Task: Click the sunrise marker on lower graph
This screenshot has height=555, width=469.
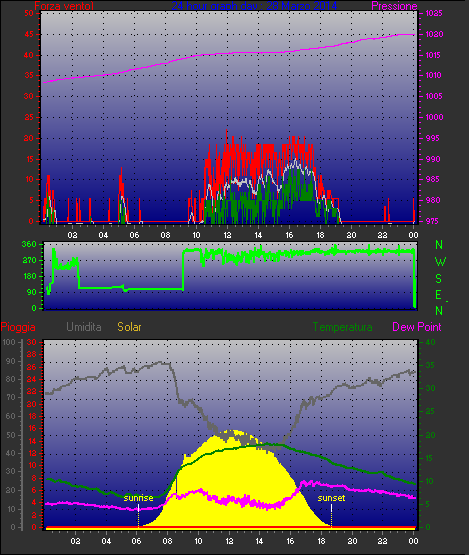Action: 138,498
